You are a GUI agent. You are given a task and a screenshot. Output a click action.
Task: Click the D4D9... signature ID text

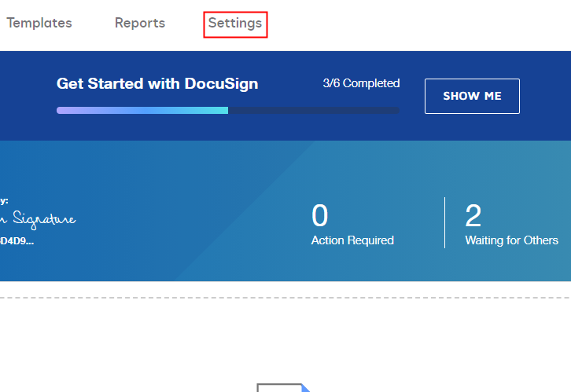[x=17, y=241]
